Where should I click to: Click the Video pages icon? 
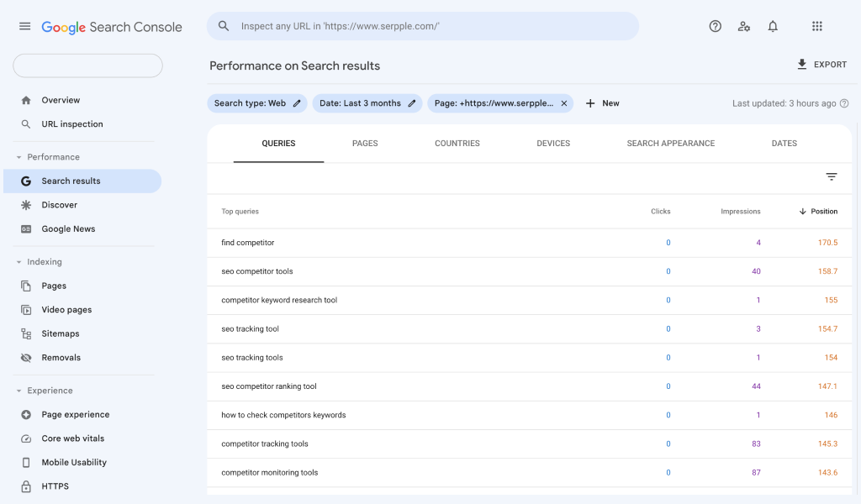pos(26,310)
